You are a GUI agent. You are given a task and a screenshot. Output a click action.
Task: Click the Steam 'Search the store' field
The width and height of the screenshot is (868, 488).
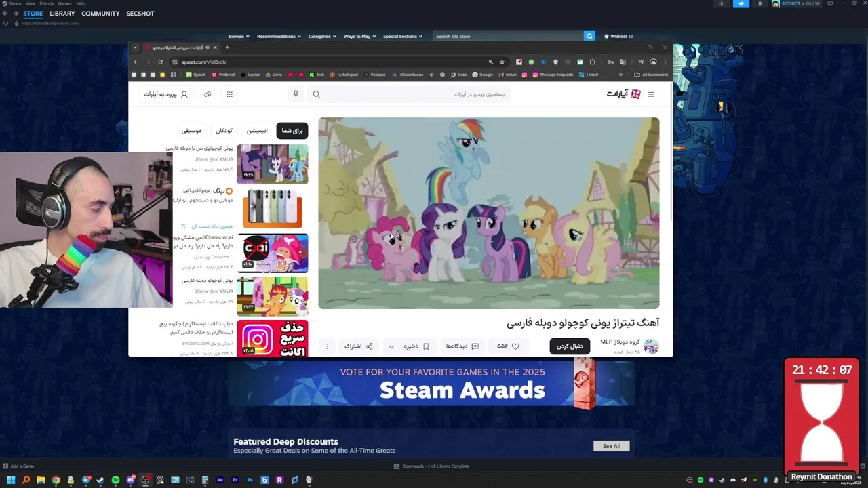pyautogui.click(x=509, y=36)
